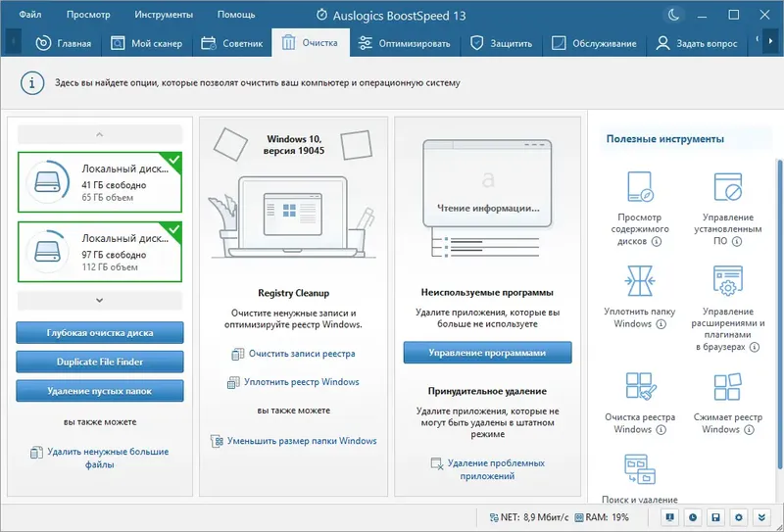The height and width of the screenshot is (532, 784).
Task: Switch to the Главная tab
Action: [x=63, y=43]
